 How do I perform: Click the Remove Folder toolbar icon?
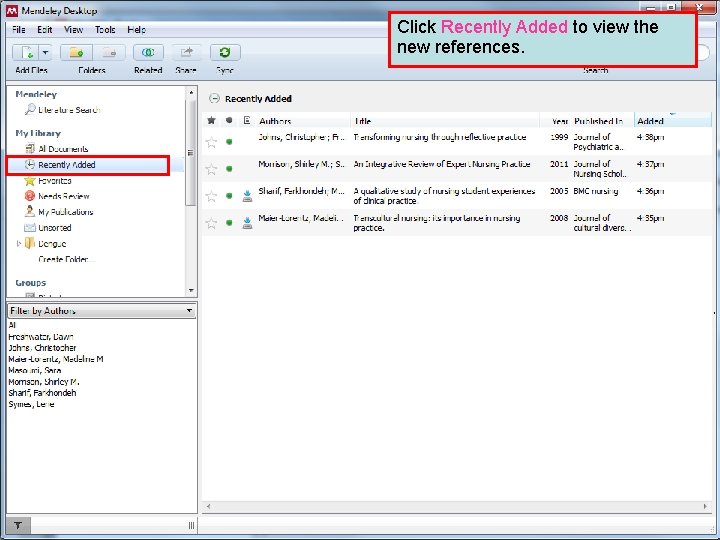[x=108, y=53]
